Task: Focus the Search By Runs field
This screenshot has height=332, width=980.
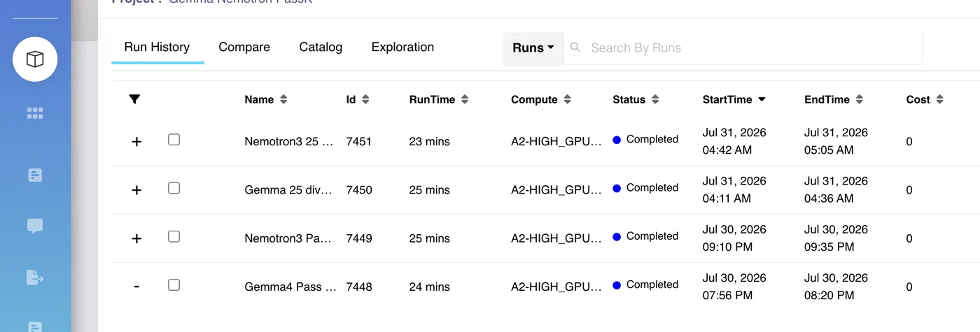Action: click(x=743, y=48)
